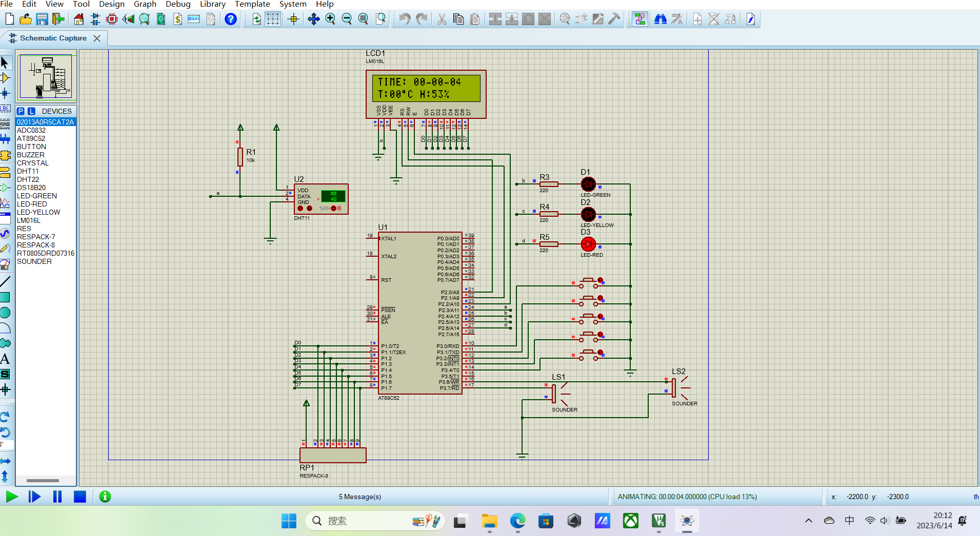Click the overview thumbnail of the schematic
The height and width of the screenshot is (536, 980).
click(x=47, y=77)
